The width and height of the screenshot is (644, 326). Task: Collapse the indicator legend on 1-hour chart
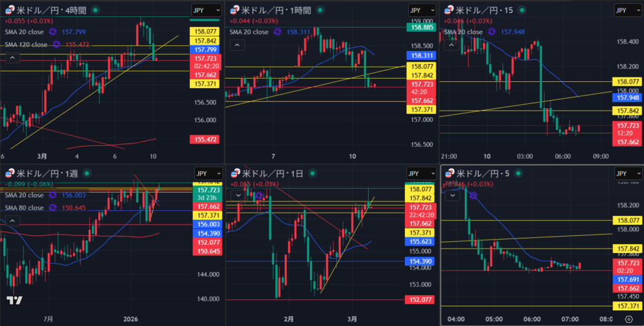click(x=237, y=45)
